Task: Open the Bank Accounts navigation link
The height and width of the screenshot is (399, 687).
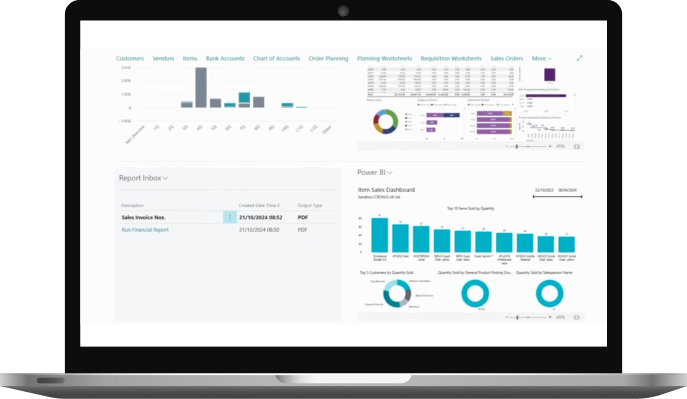Action: pos(225,58)
